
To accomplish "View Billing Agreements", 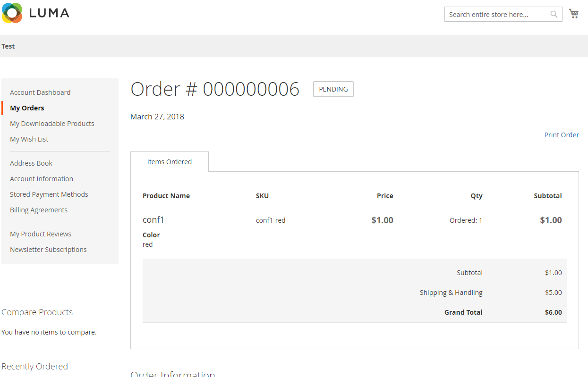I will click(x=39, y=209).
